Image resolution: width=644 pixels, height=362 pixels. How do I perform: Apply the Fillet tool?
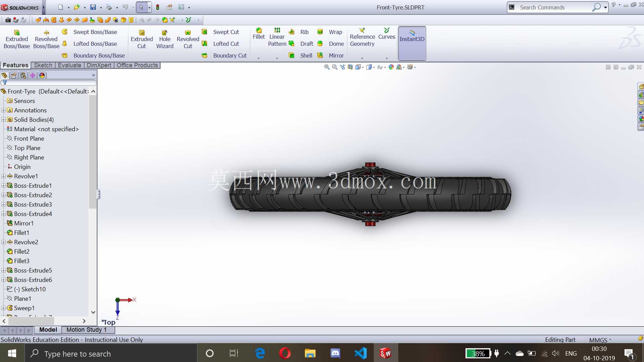tap(259, 34)
